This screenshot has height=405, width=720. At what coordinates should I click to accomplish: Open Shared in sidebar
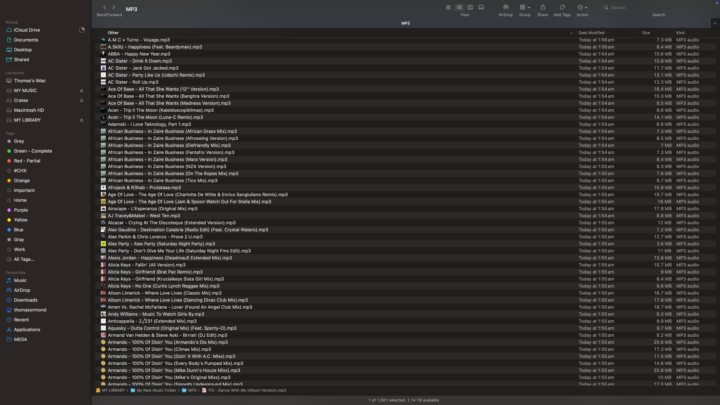21,60
